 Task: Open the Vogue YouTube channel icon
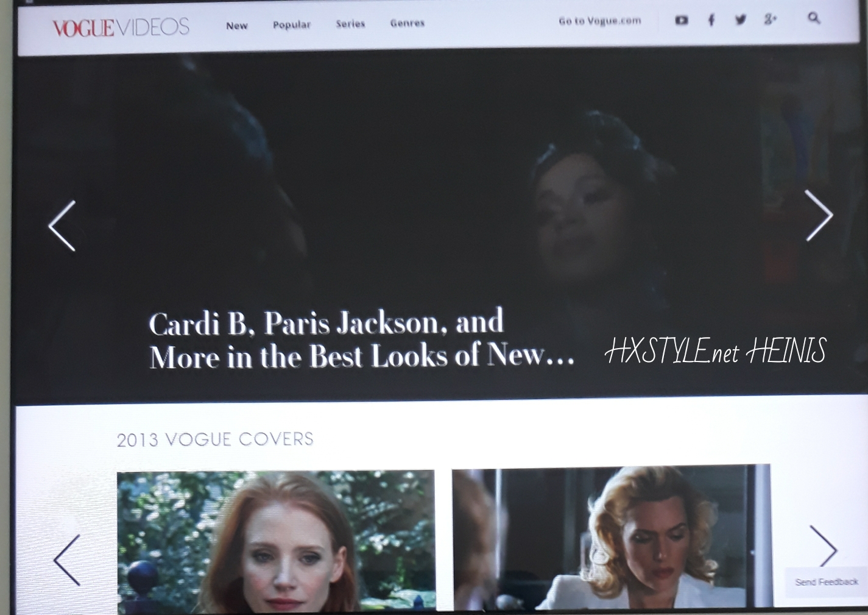coord(682,20)
